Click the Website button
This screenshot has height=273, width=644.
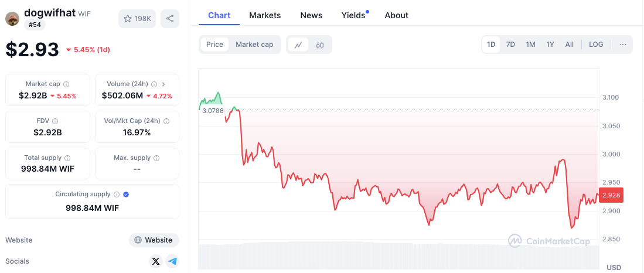coord(154,240)
